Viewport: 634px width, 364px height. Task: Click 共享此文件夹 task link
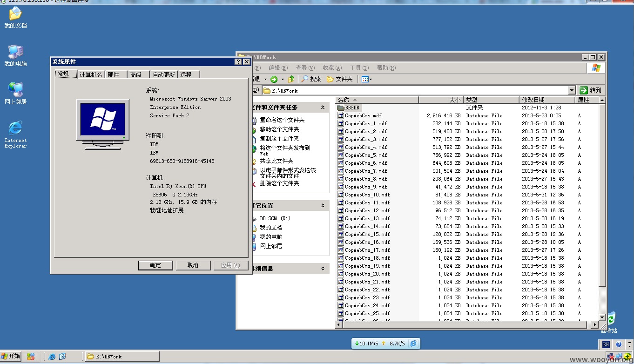[277, 161]
